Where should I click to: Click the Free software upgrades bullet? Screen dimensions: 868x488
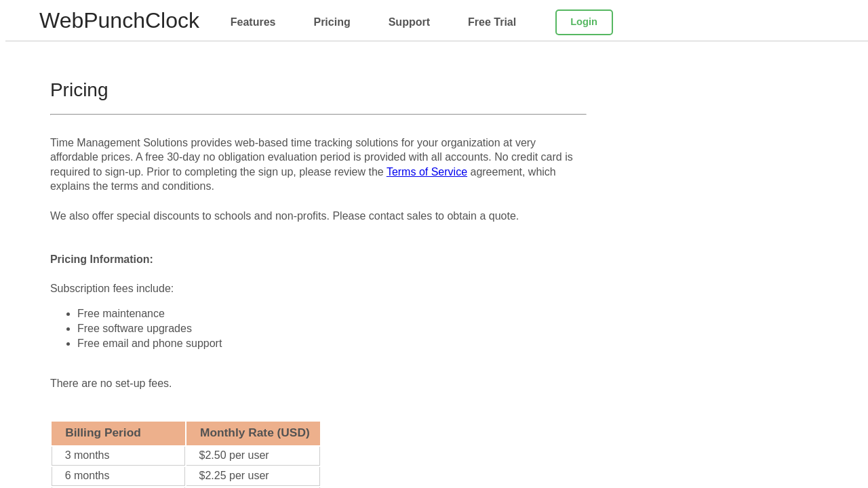click(134, 329)
